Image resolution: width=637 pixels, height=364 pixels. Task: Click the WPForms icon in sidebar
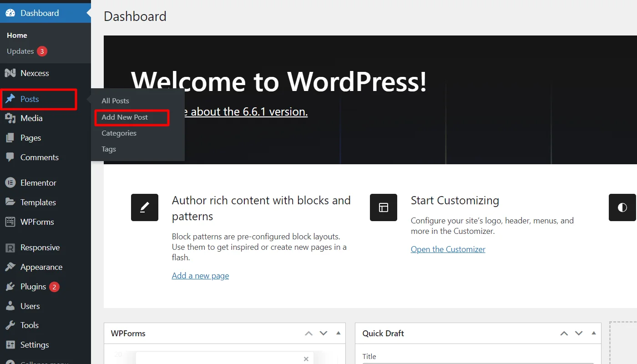[x=10, y=222]
